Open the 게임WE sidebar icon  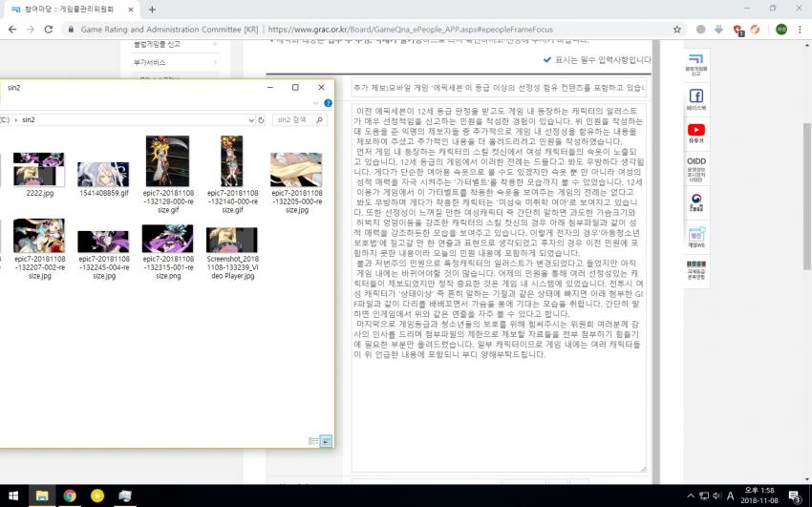point(696,237)
